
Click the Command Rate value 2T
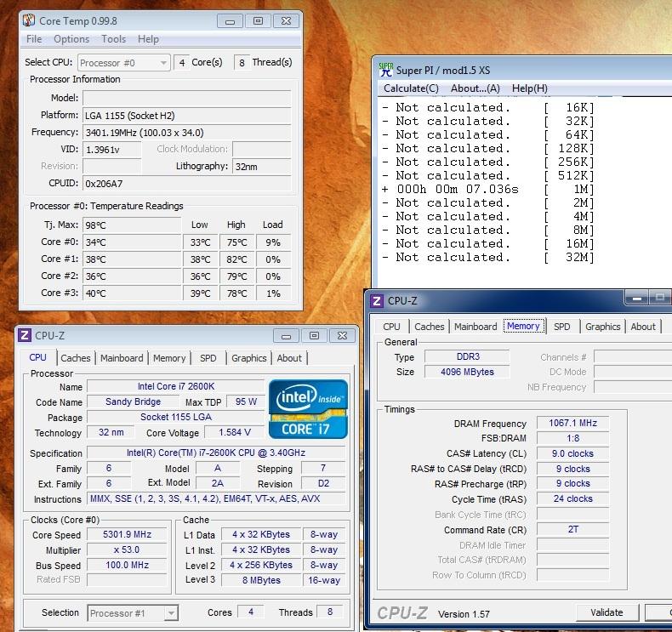coord(573,529)
